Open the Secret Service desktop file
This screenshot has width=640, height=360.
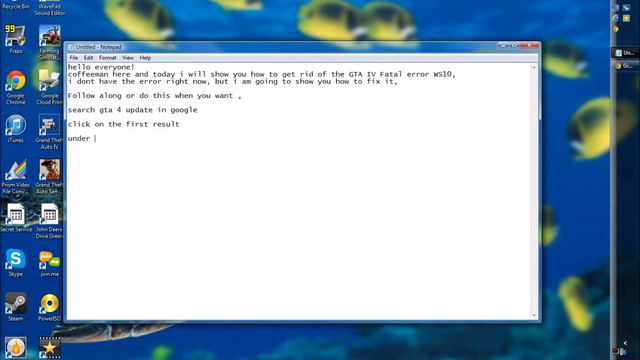16,218
